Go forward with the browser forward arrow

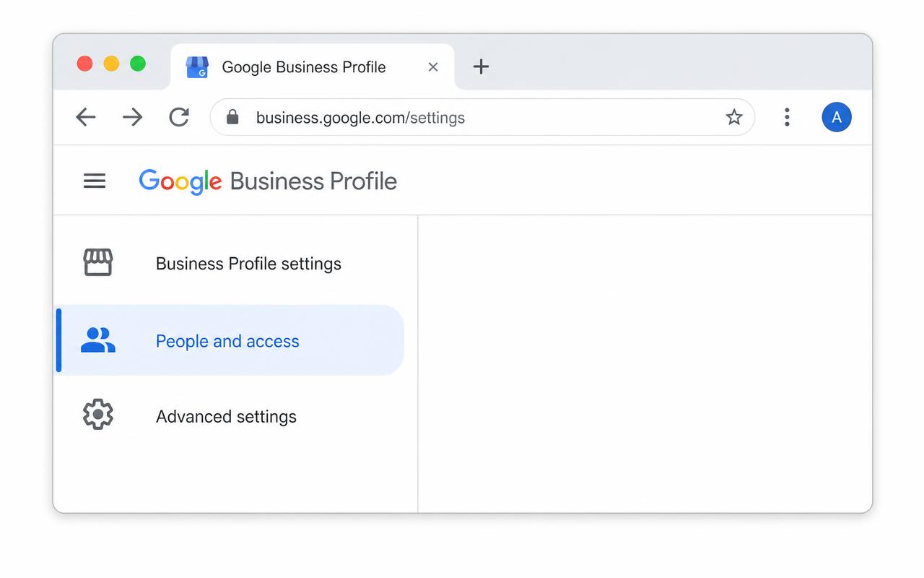click(132, 117)
